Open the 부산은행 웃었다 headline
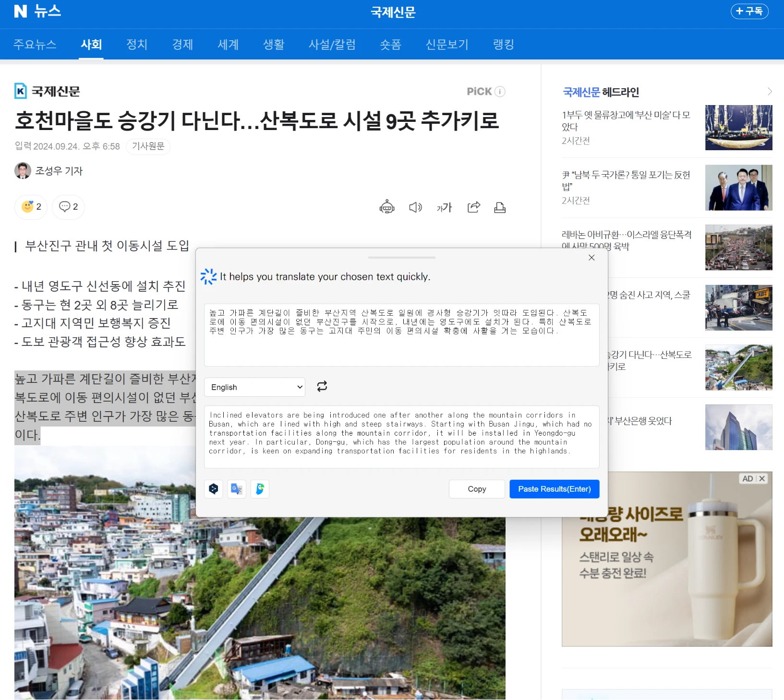784x700 pixels. [640, 421]
